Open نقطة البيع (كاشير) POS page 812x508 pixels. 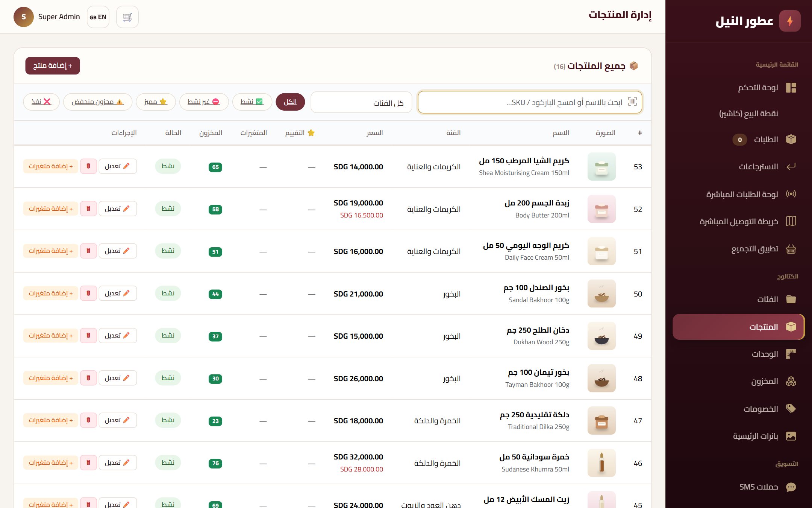tap(738, 114)
